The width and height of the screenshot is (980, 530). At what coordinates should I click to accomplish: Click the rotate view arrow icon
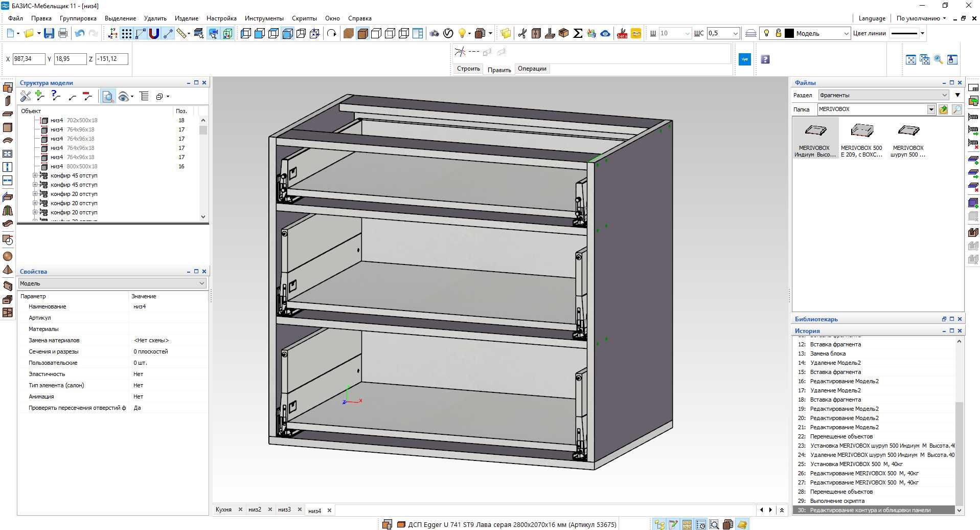(x=332, y=33)
